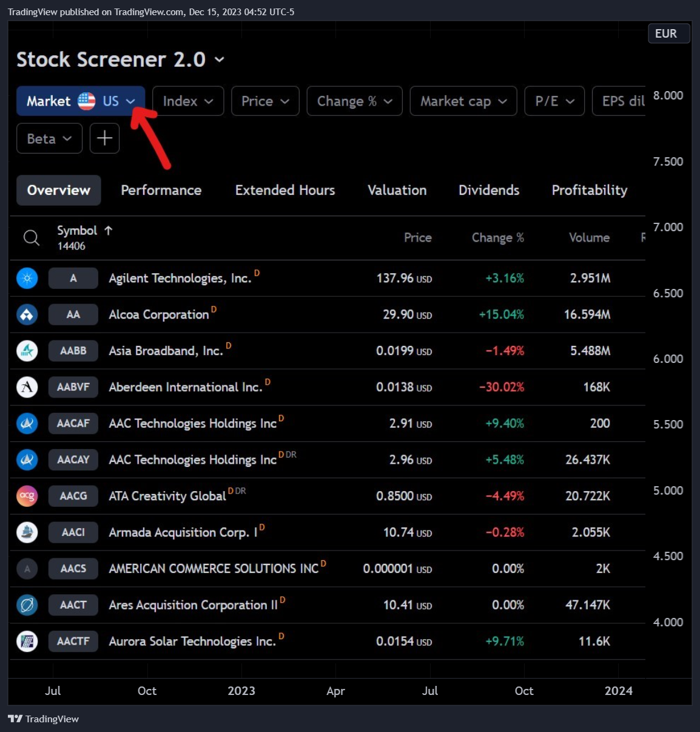Click ticker button AACG

pos(73,496)
